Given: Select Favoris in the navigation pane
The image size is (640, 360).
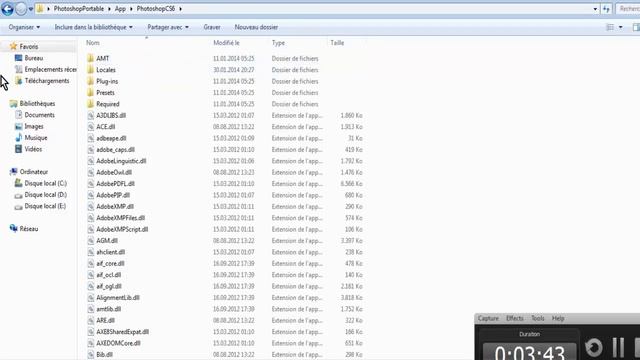Looking at the screenshot, I should (x=29, y=47).
